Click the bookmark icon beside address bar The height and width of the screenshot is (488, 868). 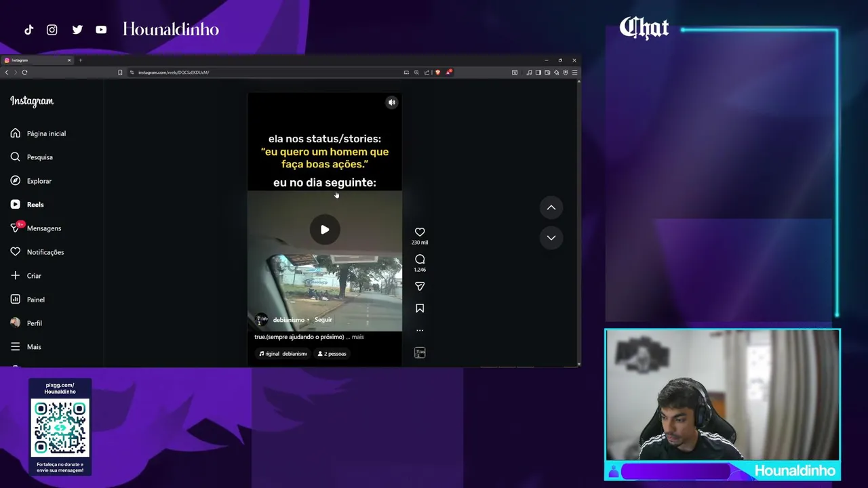(x=120, y=73)
